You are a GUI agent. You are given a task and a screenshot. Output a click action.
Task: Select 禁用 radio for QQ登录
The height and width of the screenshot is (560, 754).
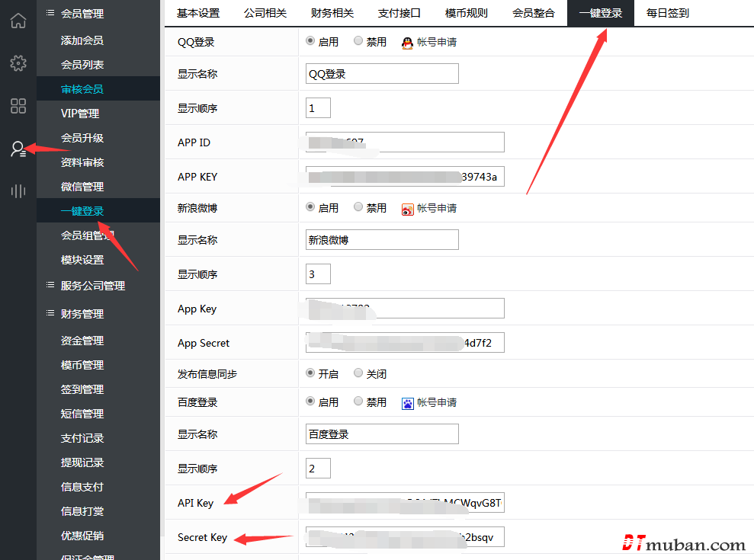(x=358, y=42)
